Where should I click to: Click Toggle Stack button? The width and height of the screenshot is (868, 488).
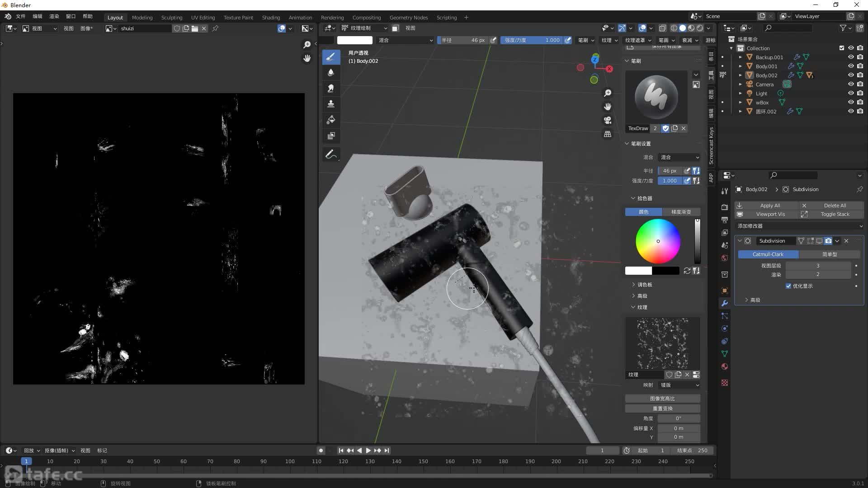(x=831, y=214)
